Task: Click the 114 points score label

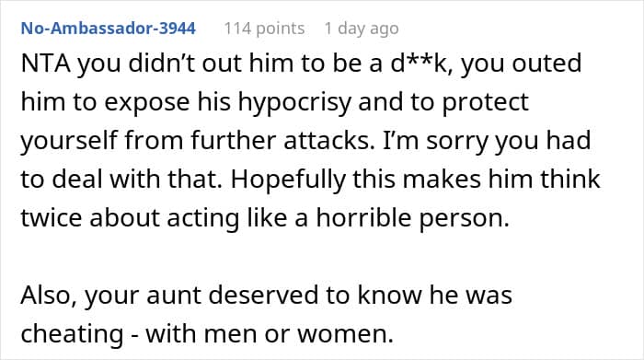Action: point(264,29)
